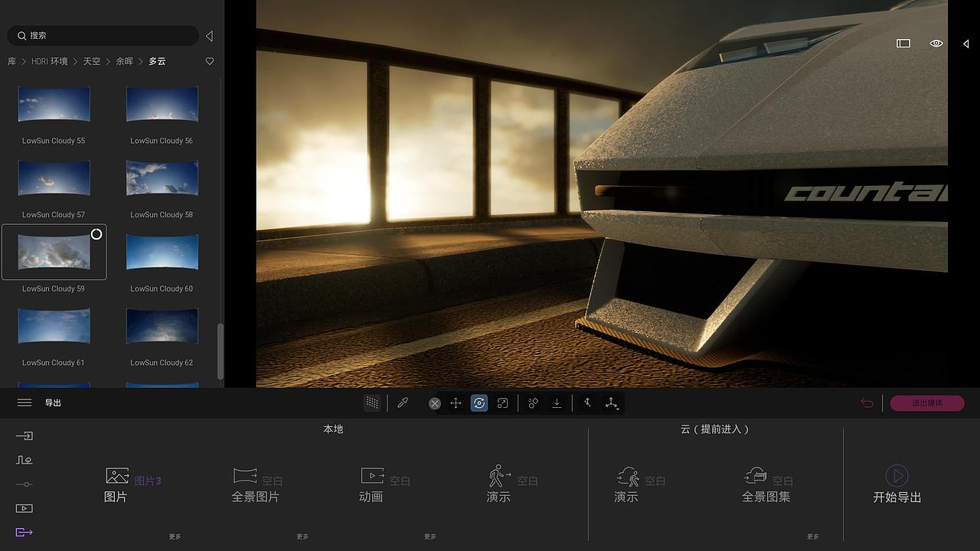This screenshot has height=551, width=980.
Task: Open the Export sidebar icon
Action: click(x=24, y=533)
